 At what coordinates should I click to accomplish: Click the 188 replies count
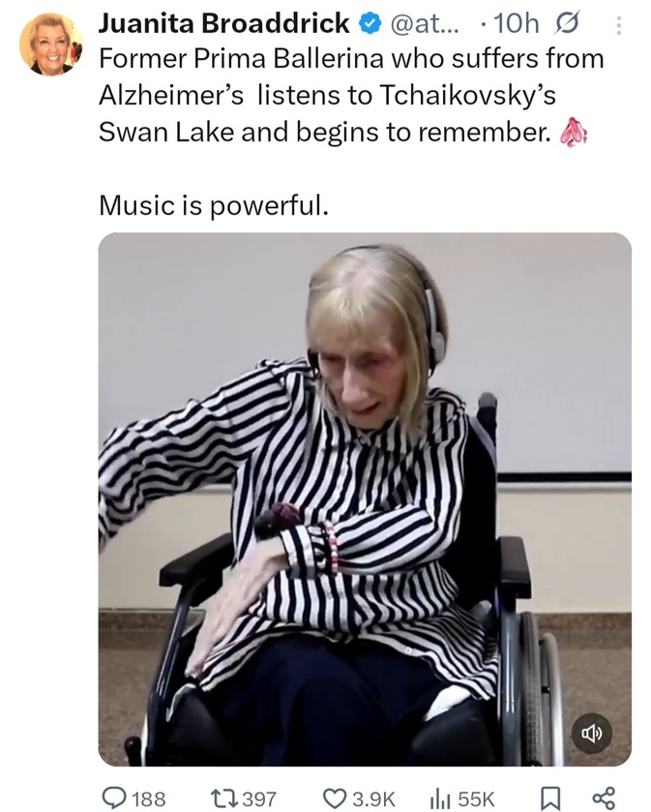tap(149, 798)
